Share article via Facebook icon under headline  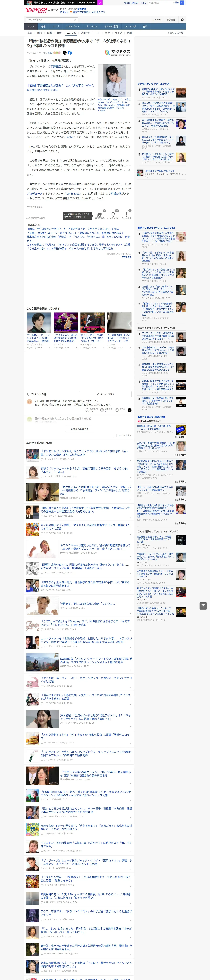70,53
